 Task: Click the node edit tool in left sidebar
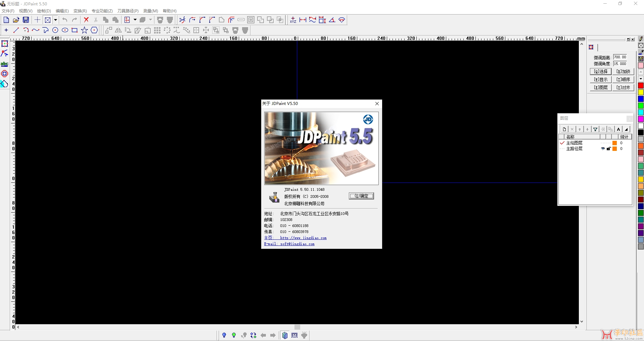(4, 54)
